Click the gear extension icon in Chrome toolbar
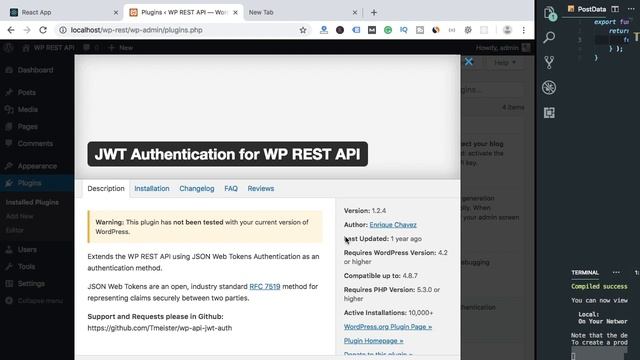The height and width of the screenshot is (360, 640). click(468, 30)
